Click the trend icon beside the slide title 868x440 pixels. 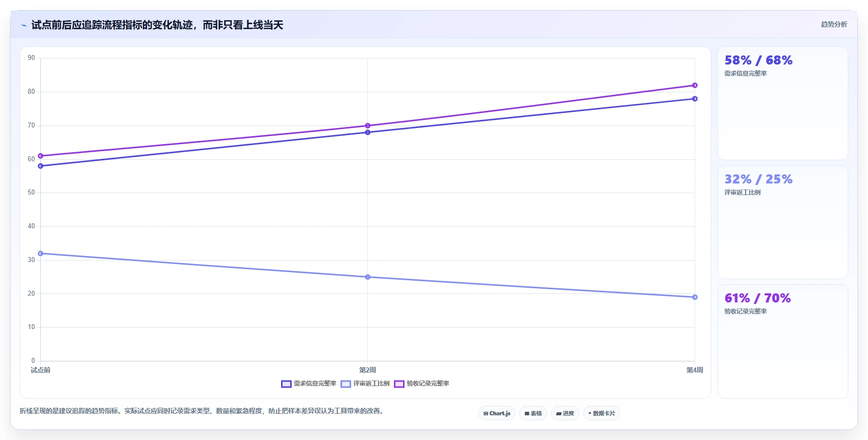tap(24, 25)
